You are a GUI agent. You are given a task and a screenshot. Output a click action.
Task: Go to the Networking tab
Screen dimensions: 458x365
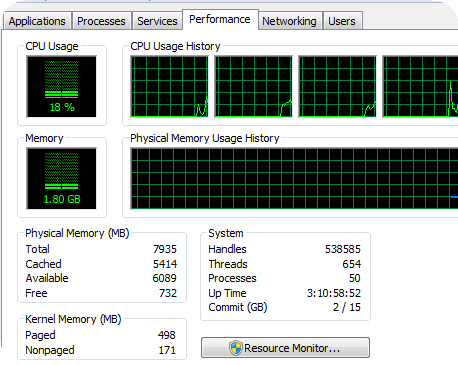click(289, 21)
